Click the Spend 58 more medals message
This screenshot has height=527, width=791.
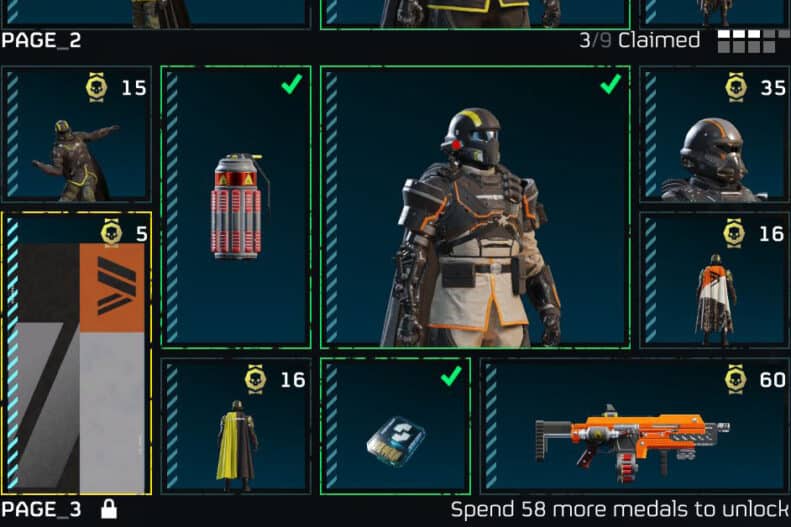tap(620, 509)
